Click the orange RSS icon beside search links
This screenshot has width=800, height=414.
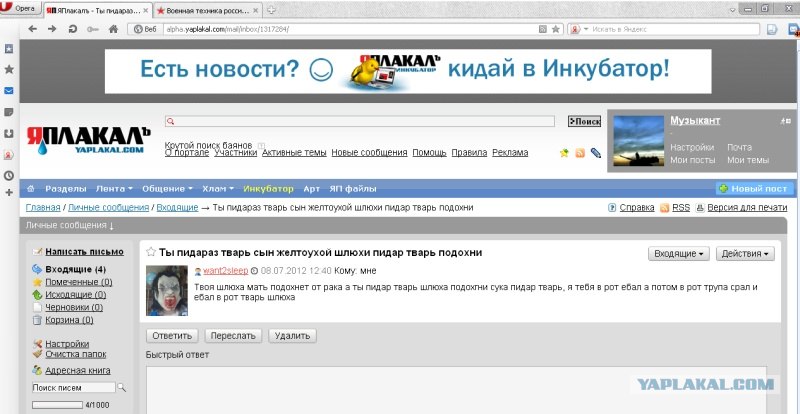[x=579, y=153]
